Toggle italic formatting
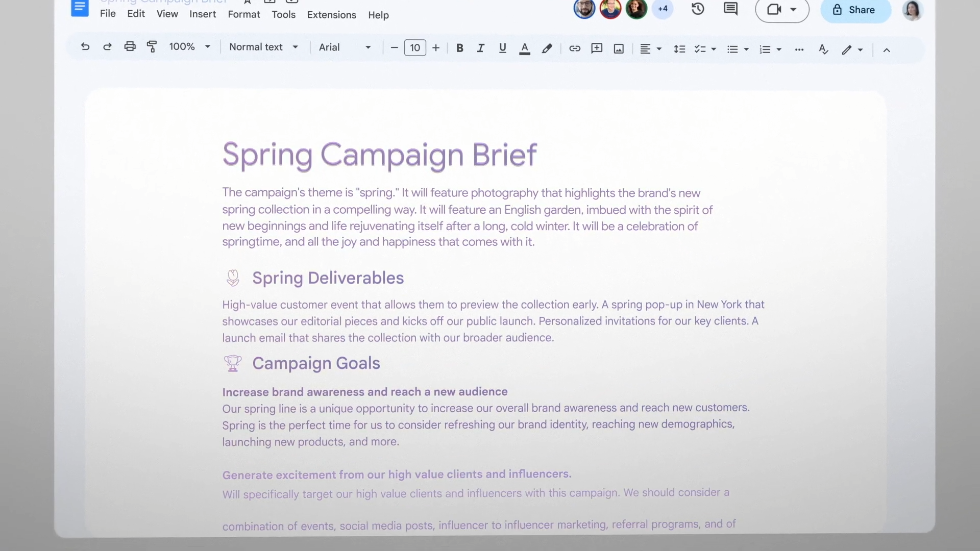This screenshot has width=980, height=551. (480, 48)
